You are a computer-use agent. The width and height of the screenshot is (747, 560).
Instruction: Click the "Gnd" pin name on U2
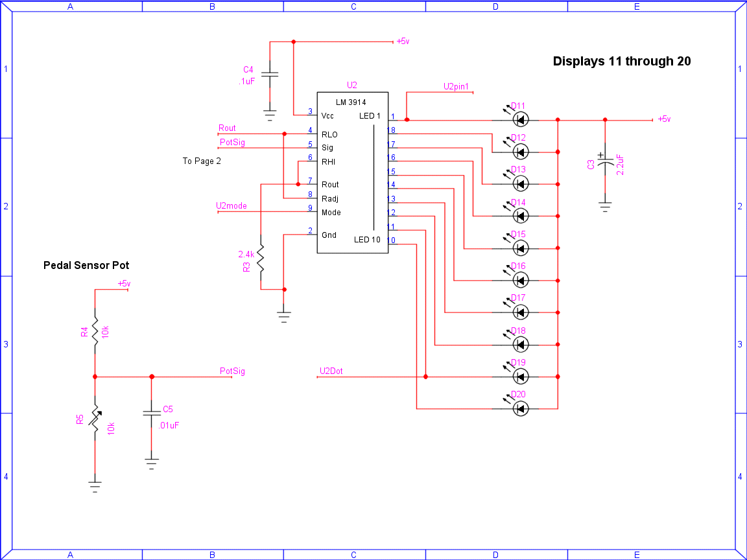pos(329,235)
